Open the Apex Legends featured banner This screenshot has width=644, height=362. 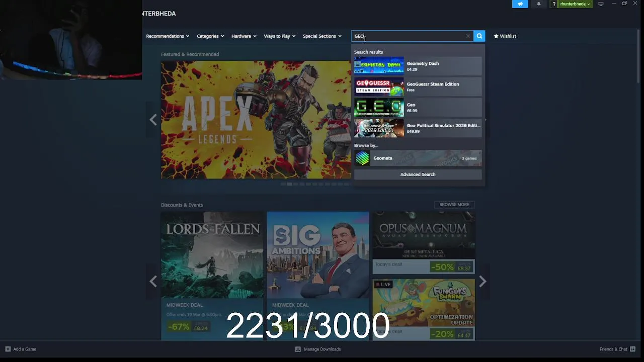click(256, 120)
